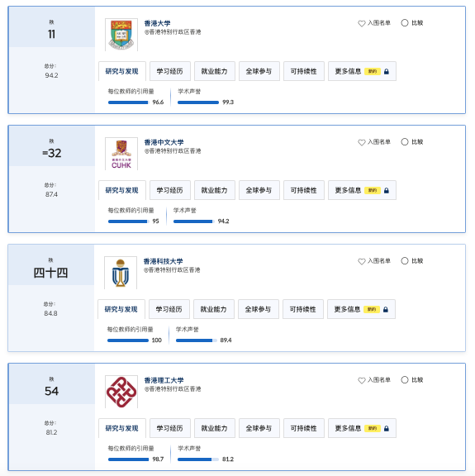Open the 香港科技大学 logo
The height and width of the screenshot is (476, 475).
(121, 273)
